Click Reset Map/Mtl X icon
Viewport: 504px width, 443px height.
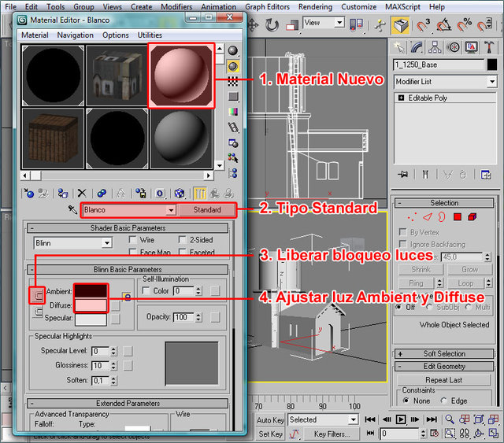pyautogui.click(x=82, y=193)
